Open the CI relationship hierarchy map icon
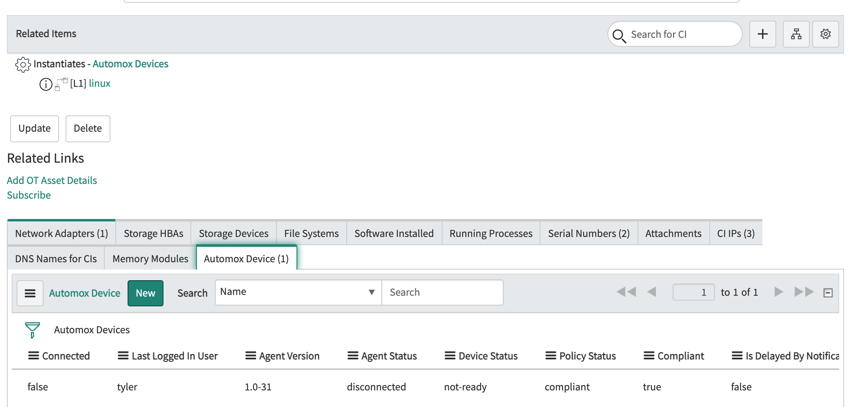Viewport: 850px width, 407px height. [x=796, y=34]
